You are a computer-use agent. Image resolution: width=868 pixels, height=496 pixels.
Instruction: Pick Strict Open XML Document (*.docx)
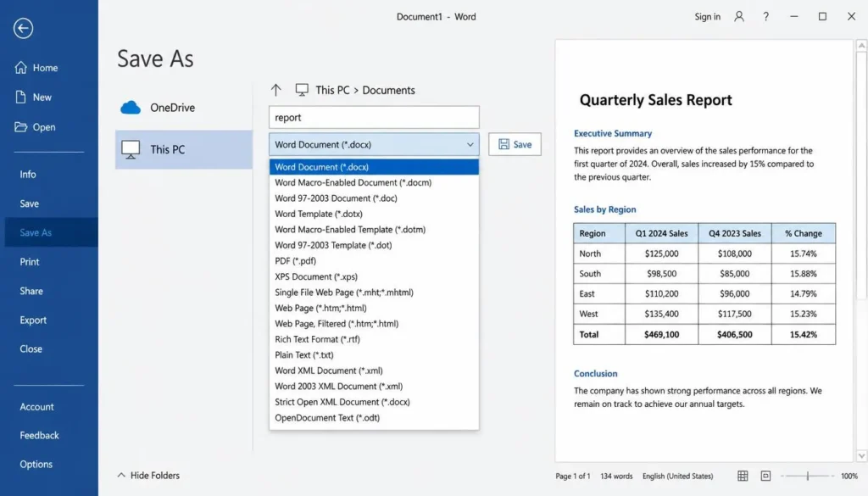(374, 402)
